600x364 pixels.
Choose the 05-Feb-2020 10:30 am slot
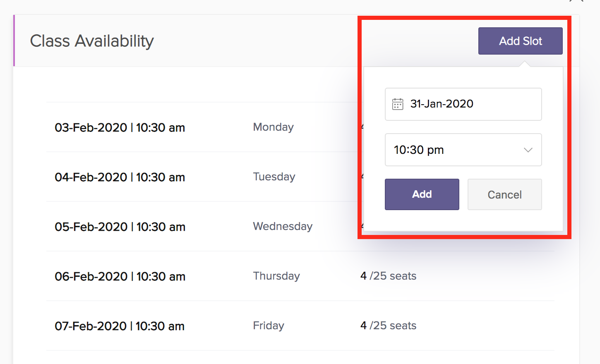point(120,227)
